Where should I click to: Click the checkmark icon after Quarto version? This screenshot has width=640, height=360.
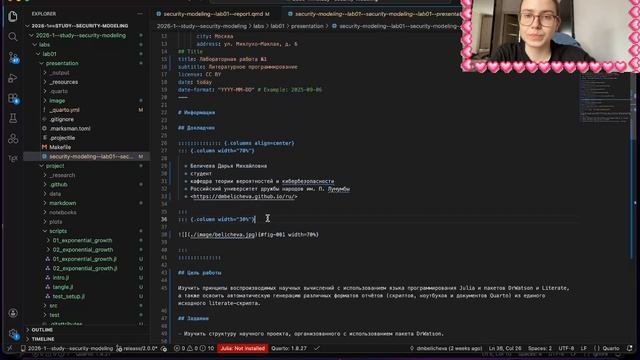(317, 348)
